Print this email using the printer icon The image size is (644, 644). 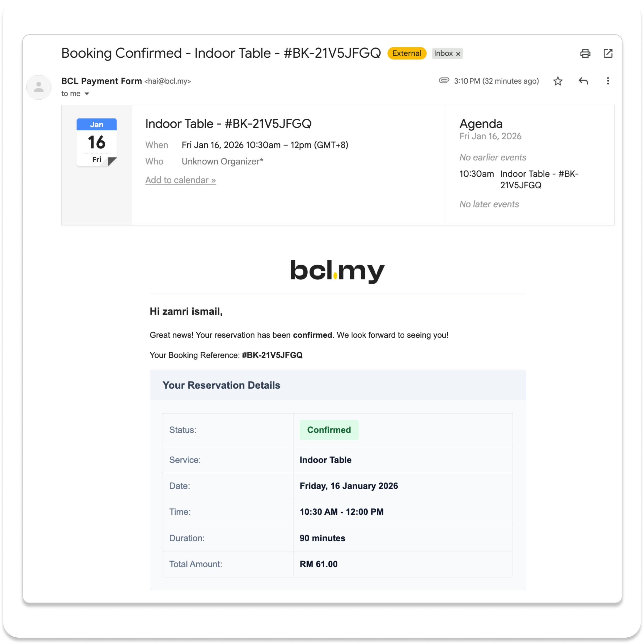click(585, 53)
